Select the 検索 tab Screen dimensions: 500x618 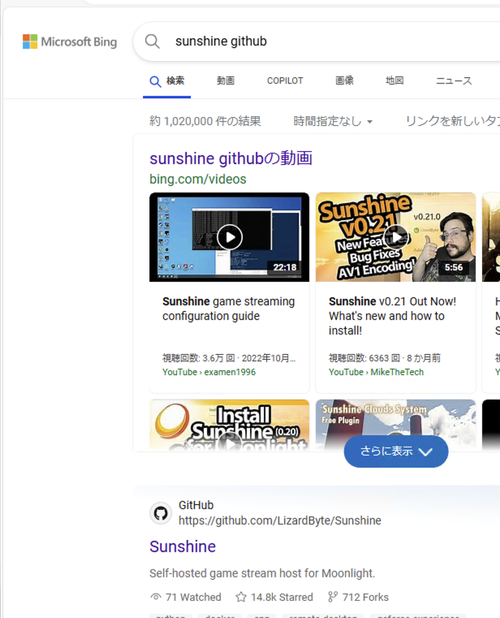click(167, 81)
